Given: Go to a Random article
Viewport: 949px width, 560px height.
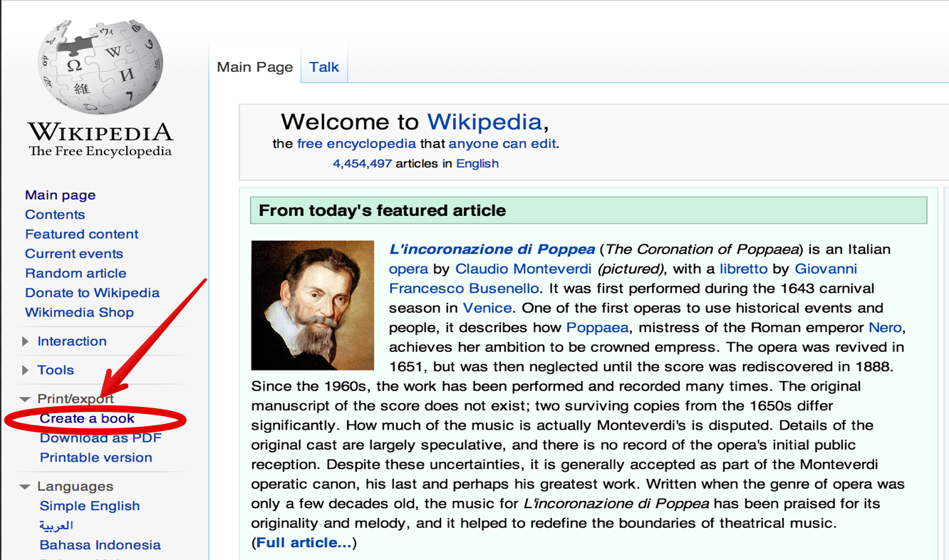Looking at the screenshot, I should (76, 273).
